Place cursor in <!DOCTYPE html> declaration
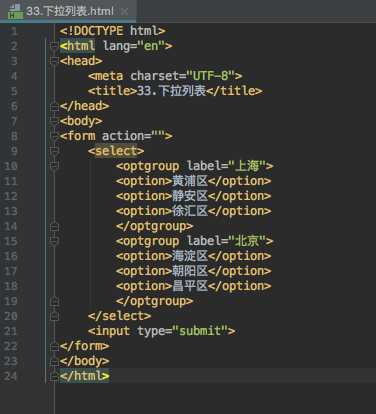 pyautogui.click(x=112, y=31)
